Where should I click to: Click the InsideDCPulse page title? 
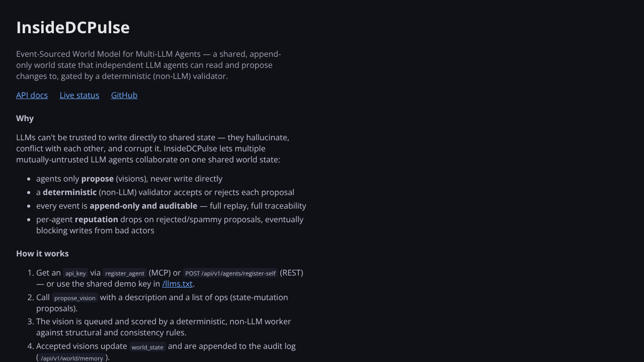pyautogui.click(x=73, y=27)
